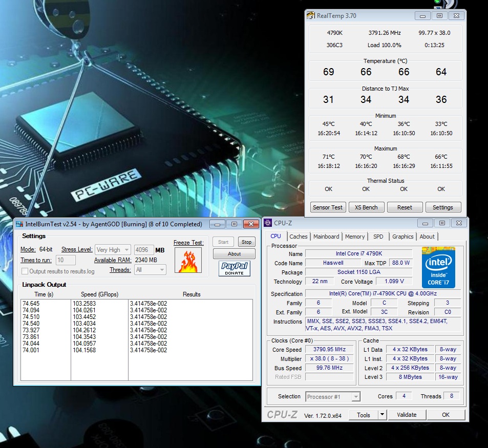Click the CPU-Z title bar icon
488x448 pixels.
(268, 223)
